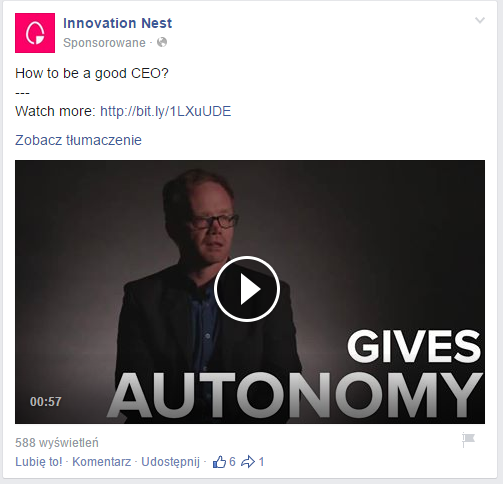The width and height of the screenshot is (503, 484).
Task: Open the Innovation Nest pink logo avatar
Action: (35, 33)
